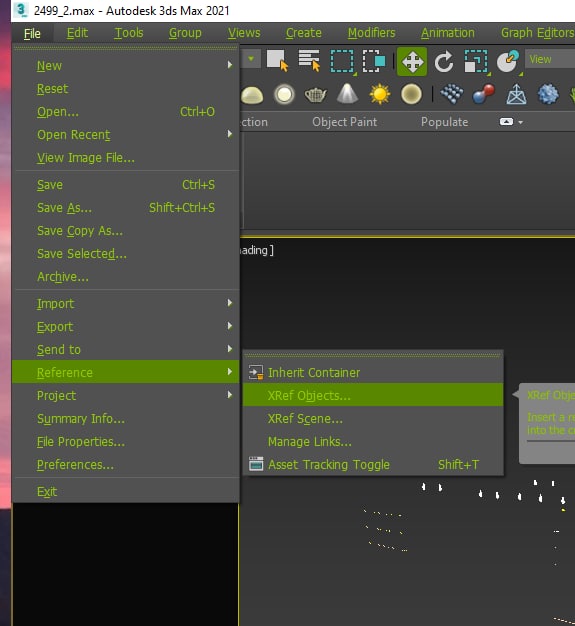
Task: Activate Select and Rotate tool
Action: pyautogui.click(x=444, y=61)
